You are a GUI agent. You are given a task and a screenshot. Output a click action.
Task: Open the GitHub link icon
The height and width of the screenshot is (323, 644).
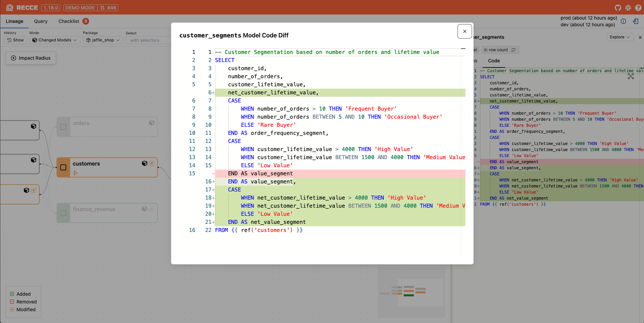[x=618, y=7]
